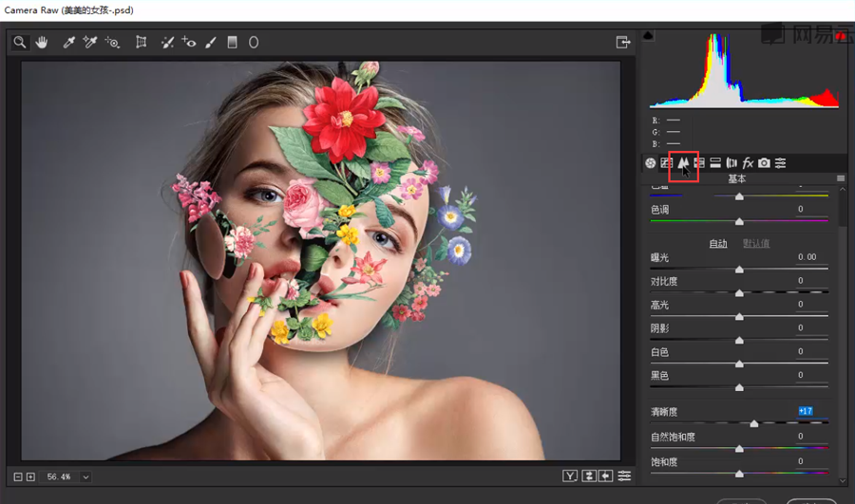The height and width of the screenshot is (504, 855).
Task: Open the zoom level 56.4% dropdown
Action: [86, 476]
